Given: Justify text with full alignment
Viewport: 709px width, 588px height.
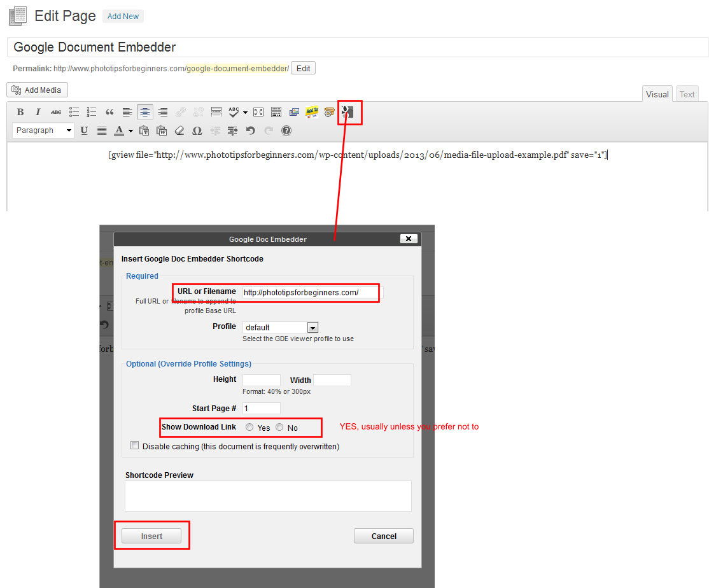Looking at the screenshot, I should 102,130.
